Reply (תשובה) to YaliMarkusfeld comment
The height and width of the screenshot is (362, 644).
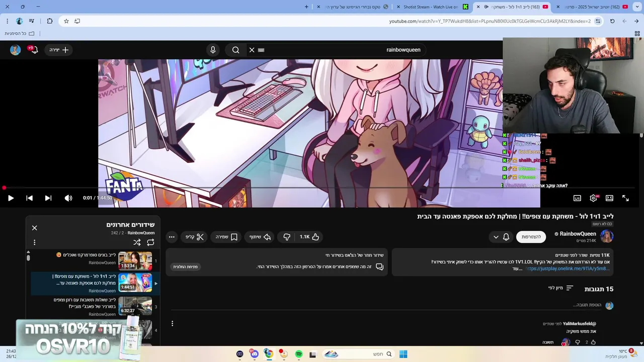coord(548,342)
